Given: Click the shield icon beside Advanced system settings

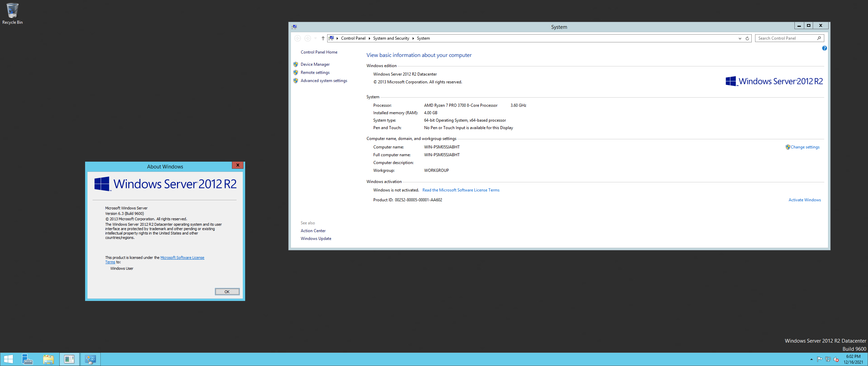Looking at the screenshot, I should pyautogui.click(x=296, y=81).
